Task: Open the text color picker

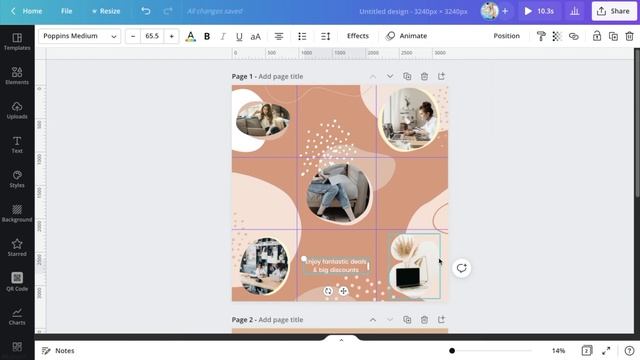Action: [190, 36]
